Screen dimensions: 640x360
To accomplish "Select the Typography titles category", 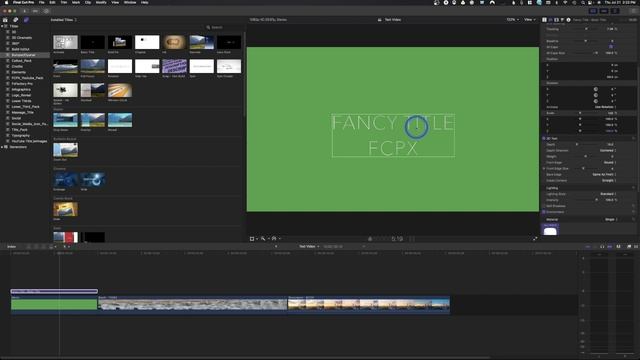I will (20, 136).
